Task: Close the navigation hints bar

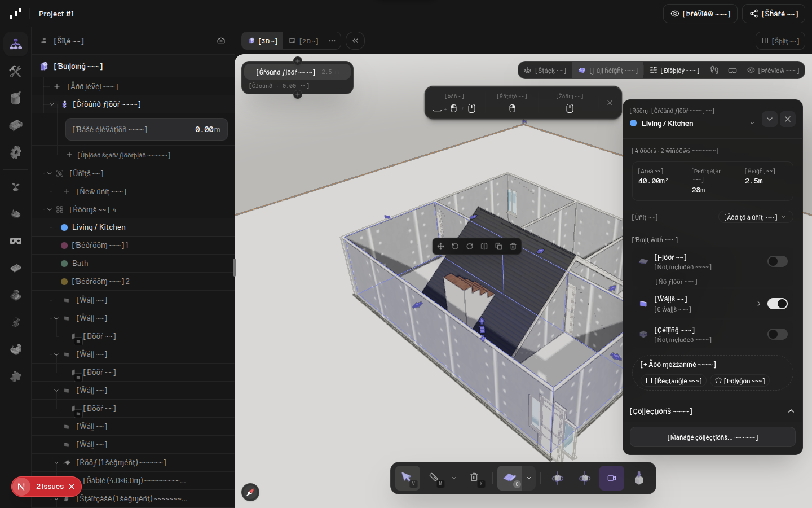Action: tap(610, 103)
